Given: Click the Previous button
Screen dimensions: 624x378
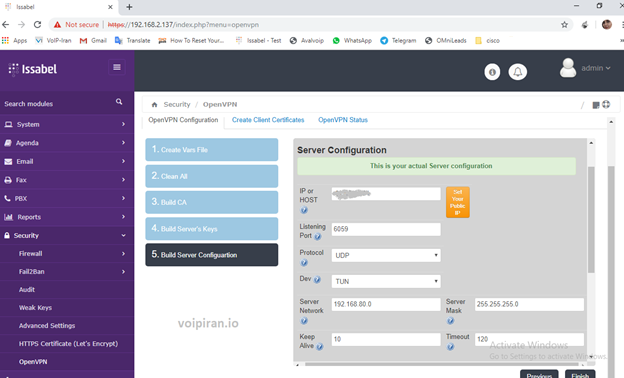Looking at the screenshot, I should tap(539, 375).
